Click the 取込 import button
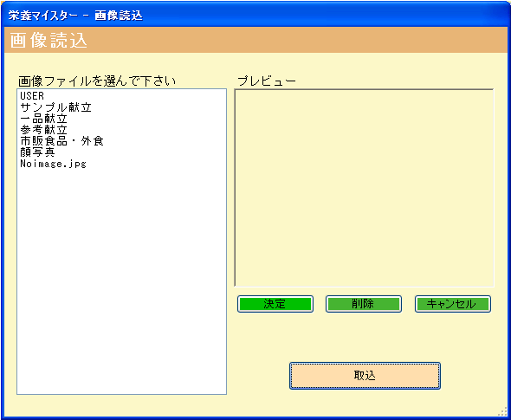Screen dimensions: 511x420 365,376
